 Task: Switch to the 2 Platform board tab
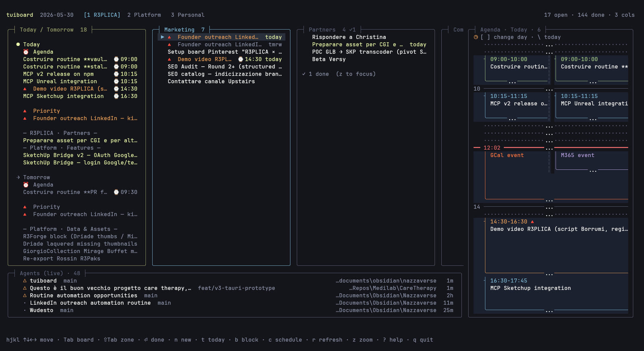144,15
